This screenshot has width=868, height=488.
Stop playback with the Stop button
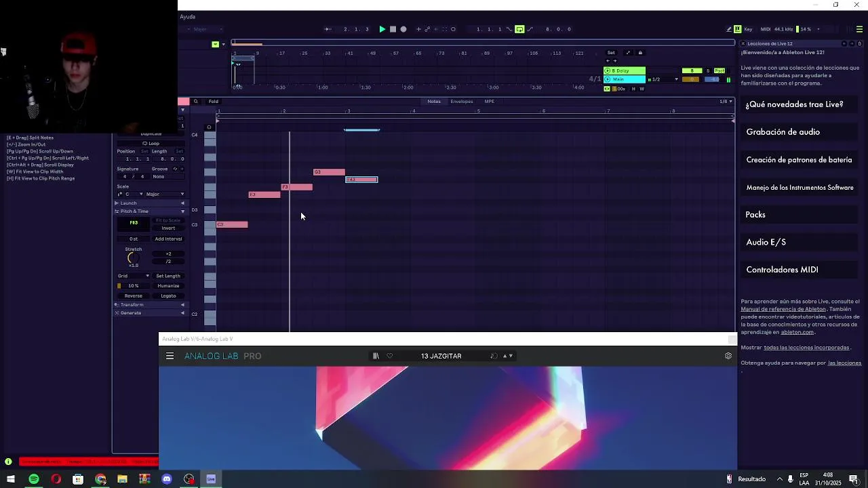tap(393, 29)
